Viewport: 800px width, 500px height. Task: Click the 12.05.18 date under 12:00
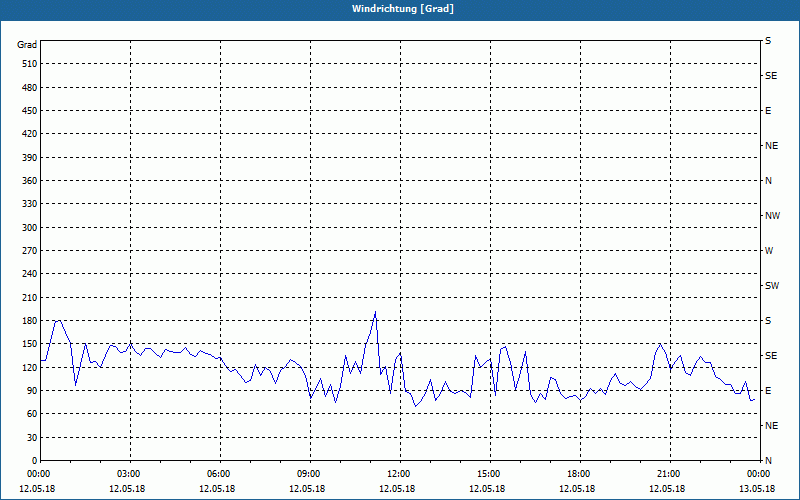point(397,489)
